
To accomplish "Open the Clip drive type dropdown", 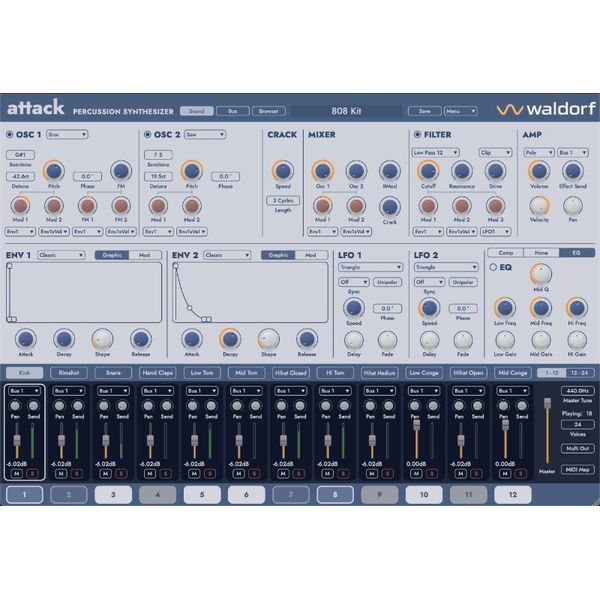I will click(495, 153).
